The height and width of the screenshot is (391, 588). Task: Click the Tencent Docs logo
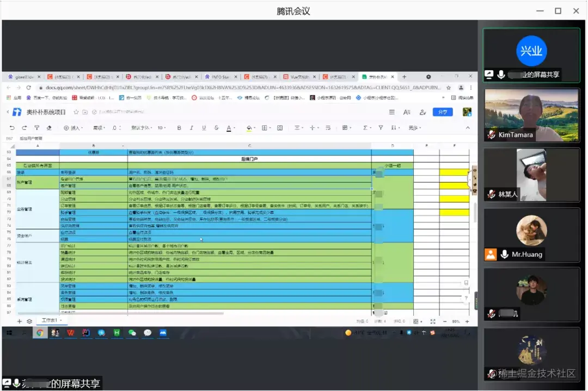(x=17, y=112)
